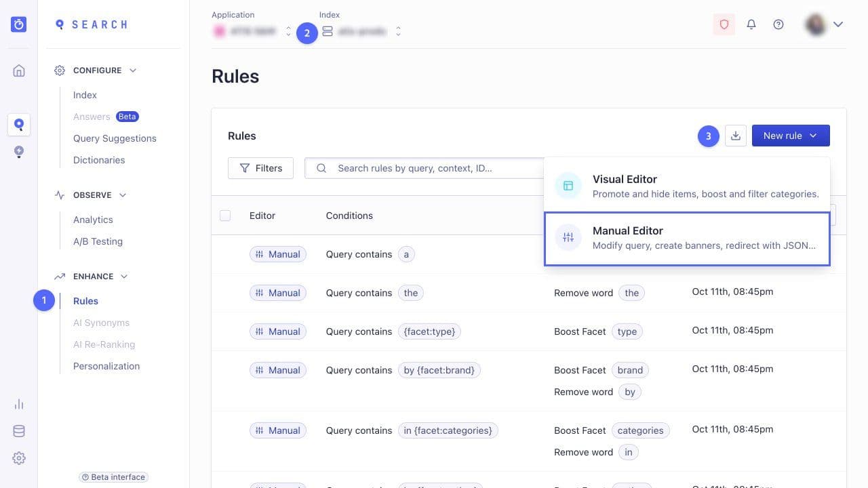Click the Enhance trend icon in the sidebar
Image resolution: width=868 pixels, height=488 pixels.
tap(60, 277)
